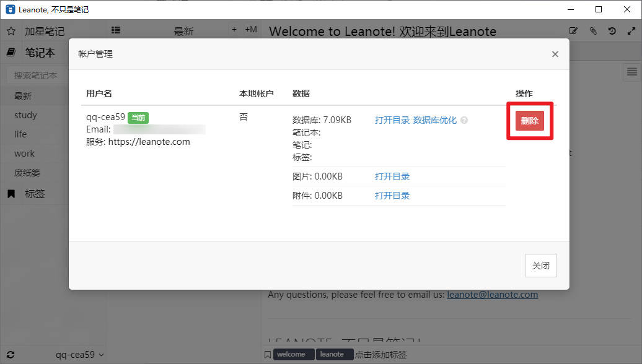Click 点击添加标签 to add a tag
This screenshot has height=364, width=642.
coord(380,355)
